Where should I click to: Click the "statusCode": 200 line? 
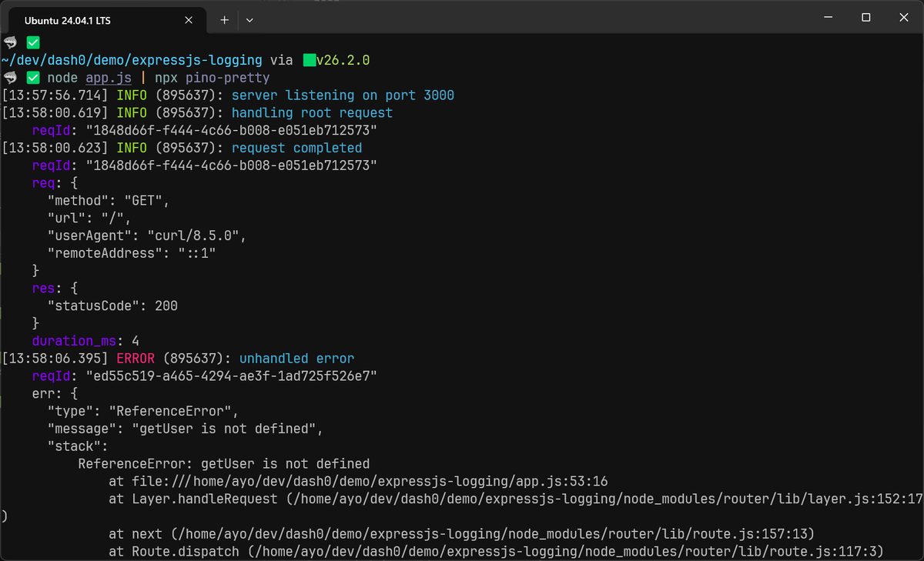click(x=112, y=306)
